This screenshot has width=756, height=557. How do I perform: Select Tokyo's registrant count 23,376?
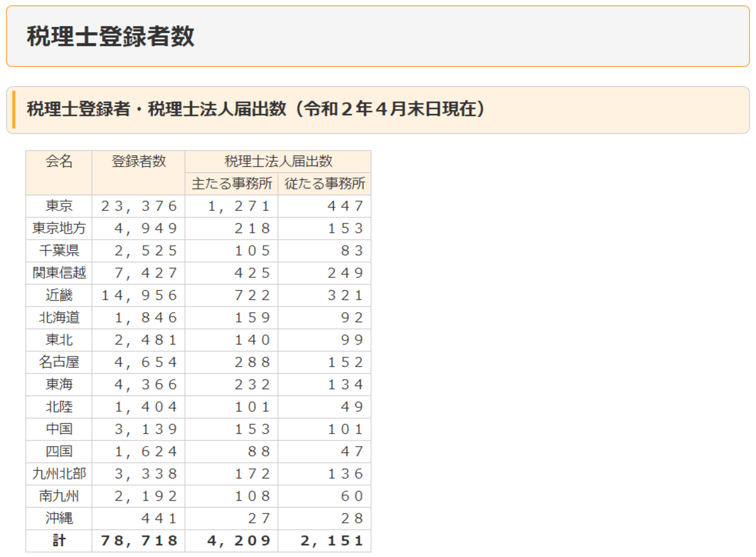pos(137,205)
